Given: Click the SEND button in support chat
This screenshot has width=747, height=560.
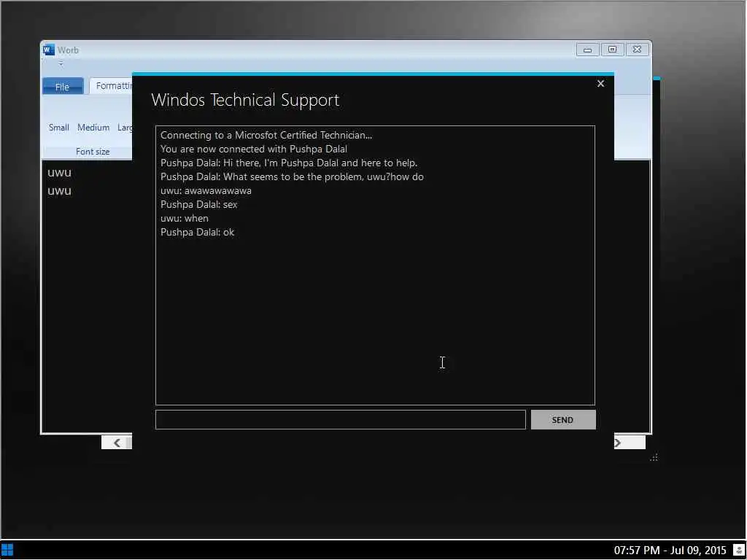Looking at the screenshot, I should tap(563, 419).
